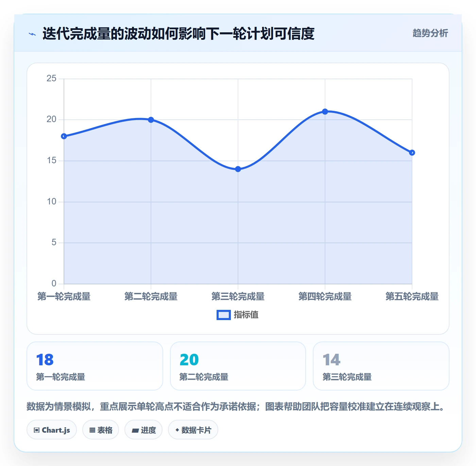Viewport: 476px width, 466px height.
Task: Select the stat card showing 18
Action: pyautogui.click(x=95, y=366)
